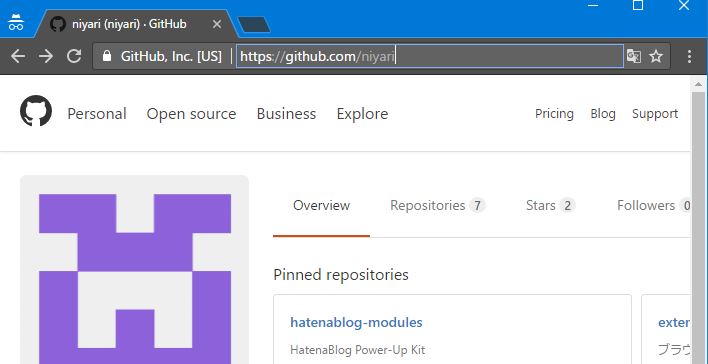
Task: Click GitHub, Inc. [US] certificate label
Action: click(171, 56)
